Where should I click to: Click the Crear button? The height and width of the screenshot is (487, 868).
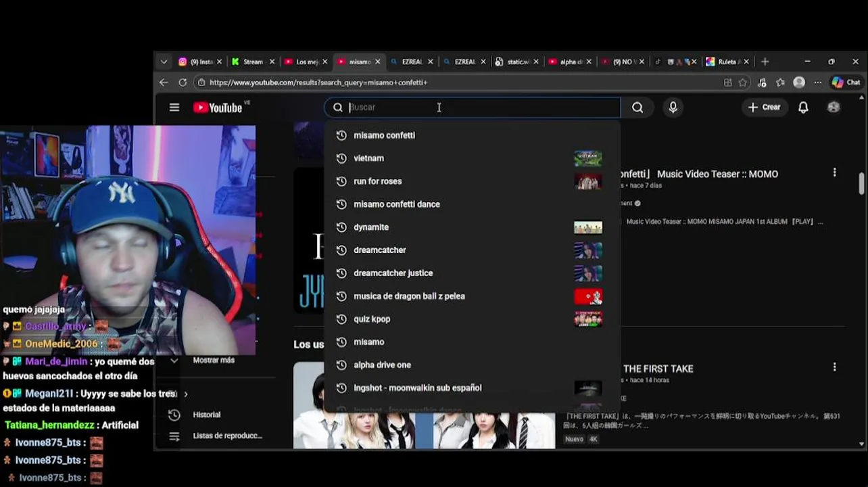(764, 108)
